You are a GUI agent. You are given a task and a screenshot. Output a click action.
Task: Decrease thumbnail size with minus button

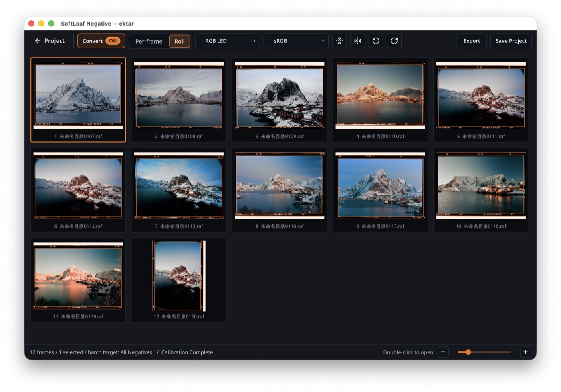[443, 352]
